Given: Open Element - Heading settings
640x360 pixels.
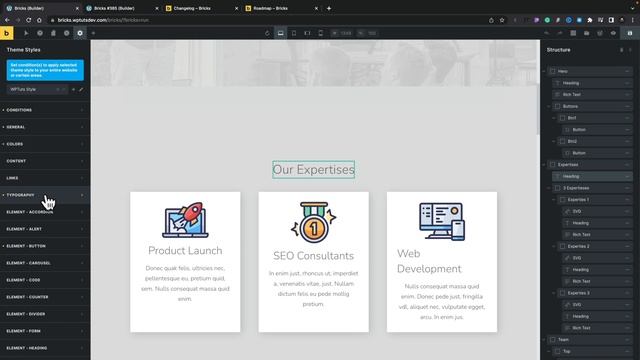Looking at the screenshot, I should pyautogui.click(x=45, y=348).
